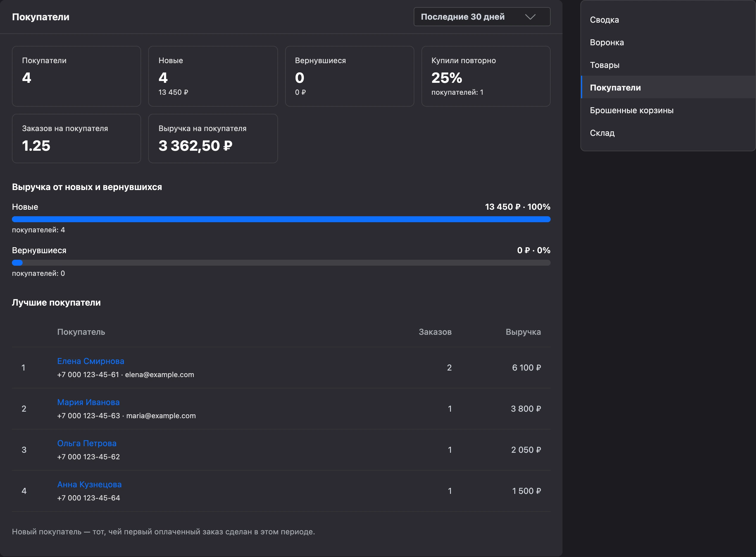Click the Купили повторно stat card
Image resolution: width=756 pixels, height=557 pixels.
[486, 76]
